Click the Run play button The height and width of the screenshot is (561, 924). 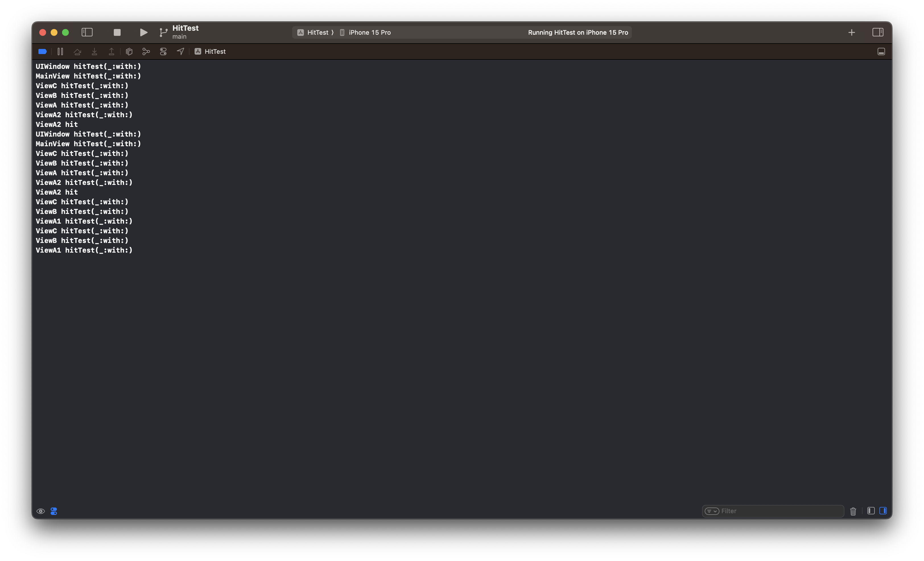[143, 33]
